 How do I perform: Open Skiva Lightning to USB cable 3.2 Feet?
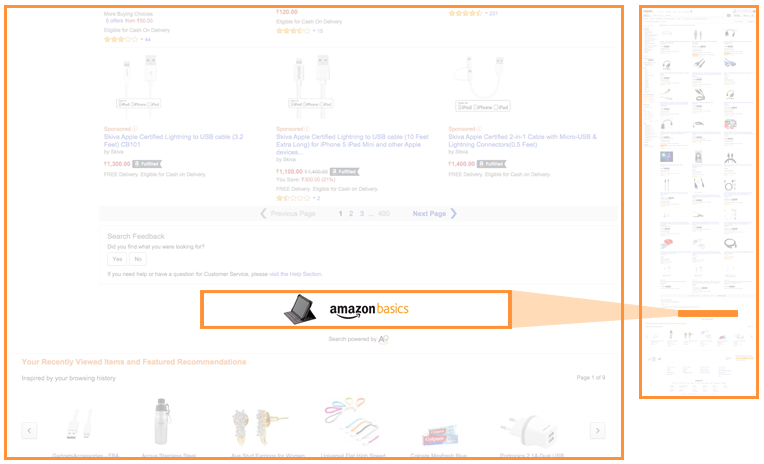[173, 140]
